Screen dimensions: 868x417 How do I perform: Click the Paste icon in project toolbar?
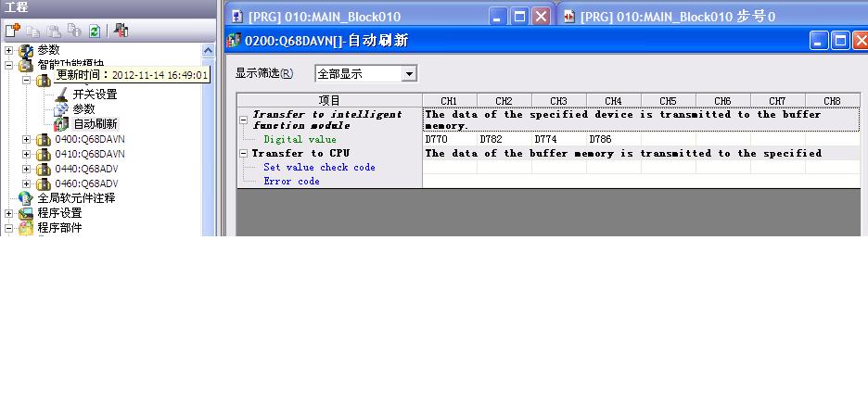(54, 31)
